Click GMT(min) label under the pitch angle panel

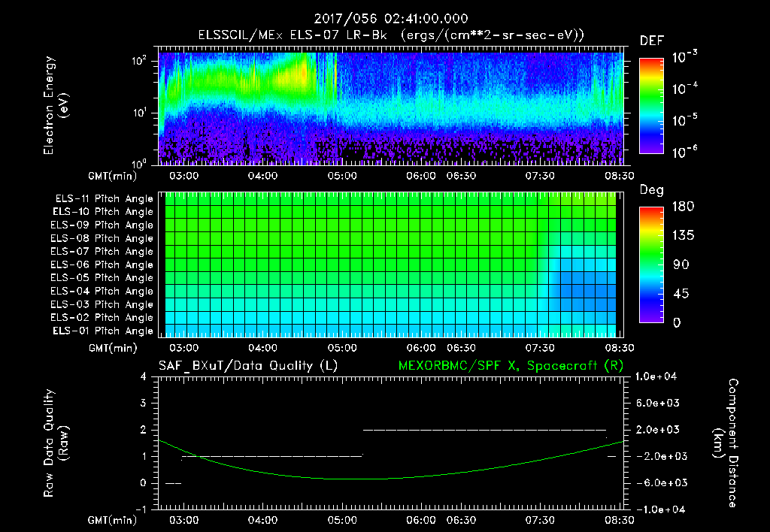(113, 349)
